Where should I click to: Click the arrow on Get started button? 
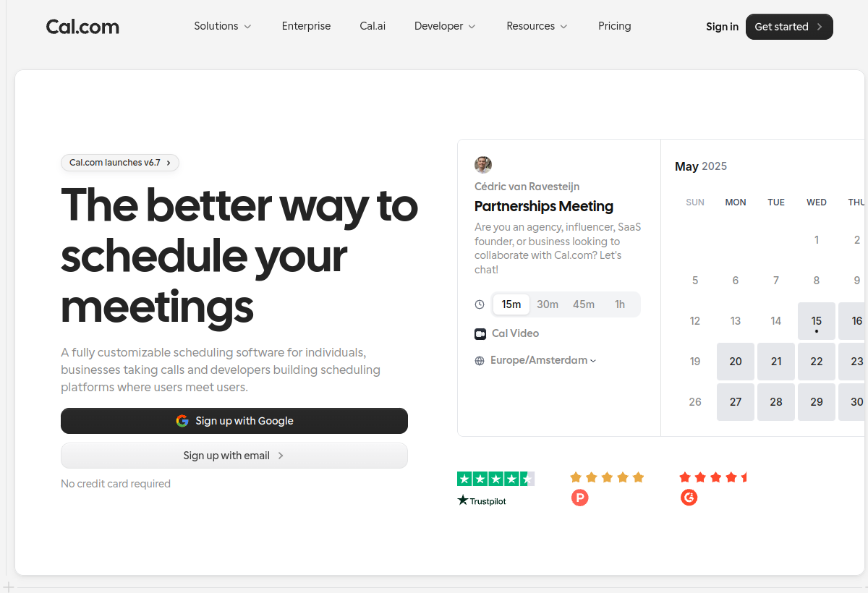point(820,27)
